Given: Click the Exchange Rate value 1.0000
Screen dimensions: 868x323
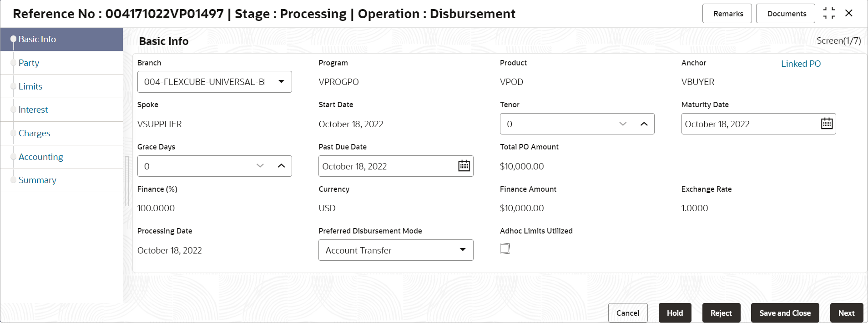Looking at the screenshot, I should pos(695,209).
